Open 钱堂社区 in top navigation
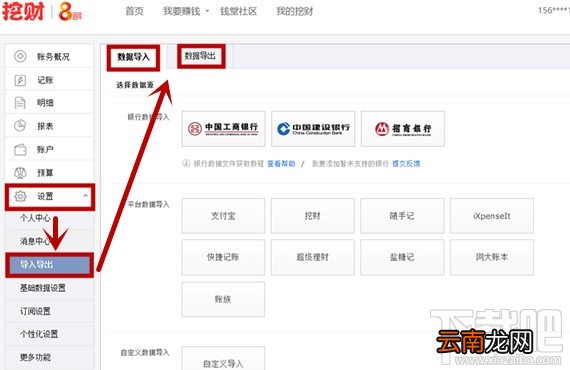This screenshot has width=570, height=370. [238, 11]
